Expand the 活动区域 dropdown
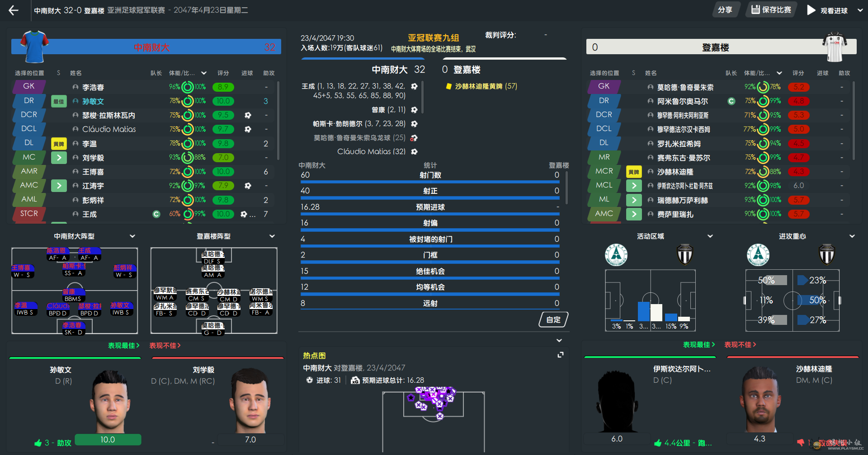Screen dimensions: 868x455 point(710,236)
